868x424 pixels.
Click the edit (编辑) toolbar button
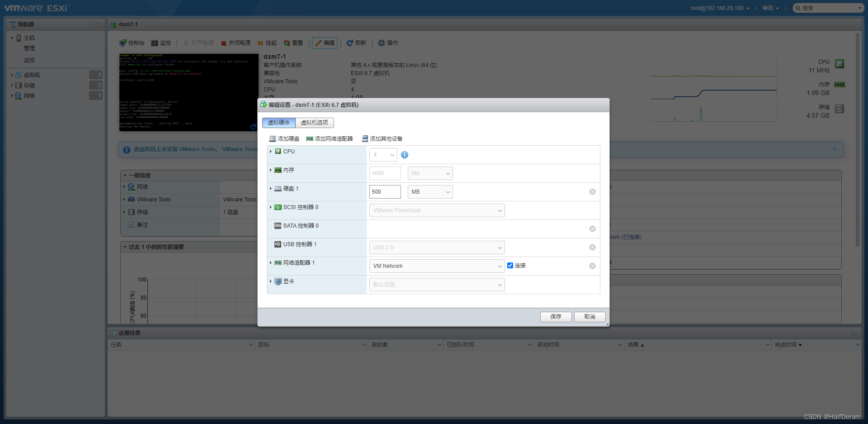coord(325,43)
